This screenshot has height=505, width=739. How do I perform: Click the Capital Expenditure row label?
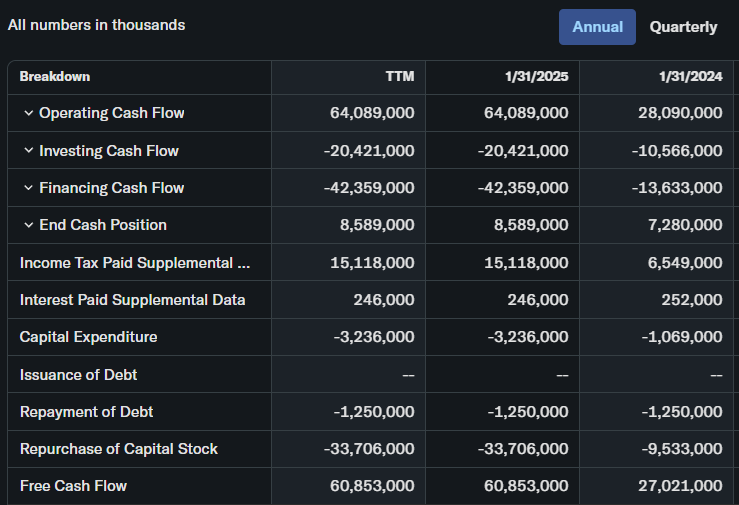pyautogui.click(x=89, y=337)
